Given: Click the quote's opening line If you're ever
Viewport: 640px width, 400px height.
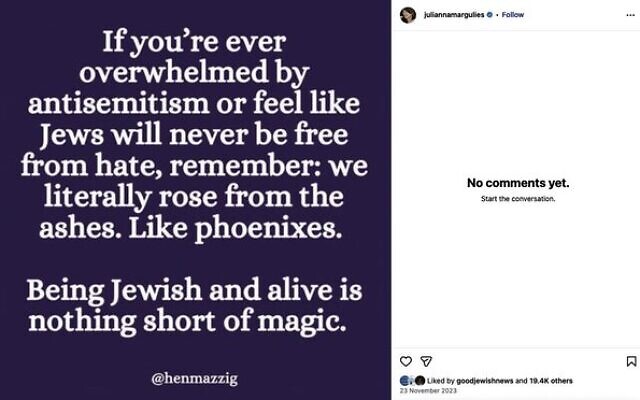Looking at the screenshot, I should pyautogui.click(x=194, y=42).
